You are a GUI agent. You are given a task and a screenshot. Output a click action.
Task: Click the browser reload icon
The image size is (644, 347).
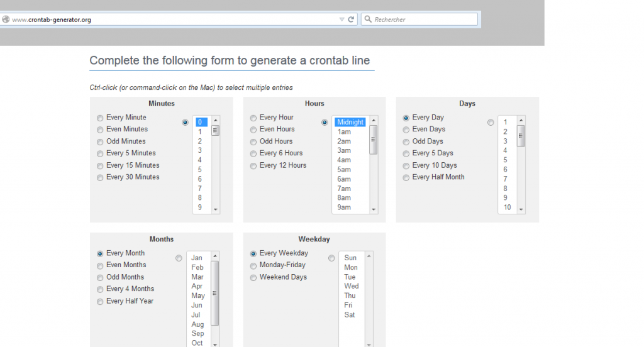click(x=352, y=19)
